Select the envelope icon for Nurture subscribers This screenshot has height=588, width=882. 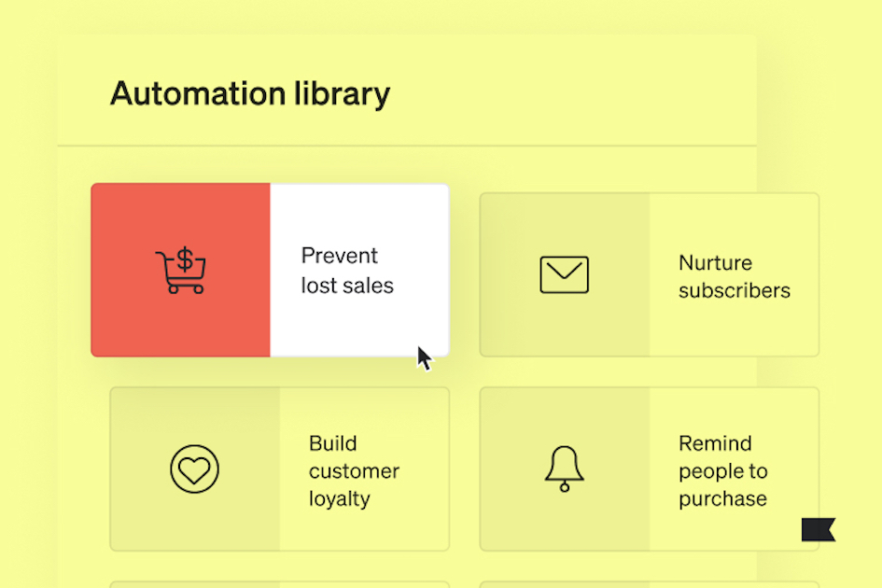point(564,274)
